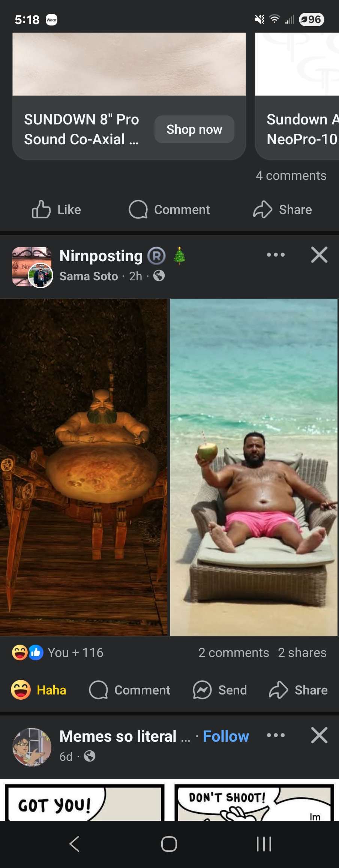339x868 pixels.
Task: Comment on the Nirnposting post
Action: 129,690
